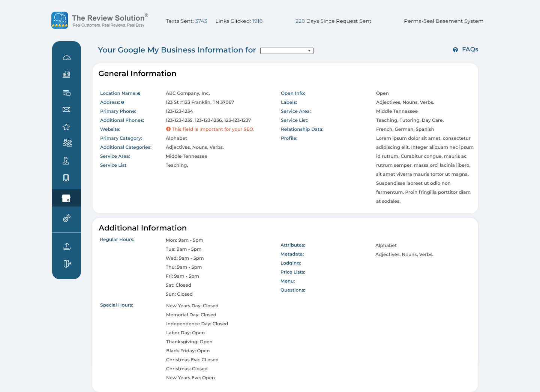Click the Location Name label

(118, 93)
